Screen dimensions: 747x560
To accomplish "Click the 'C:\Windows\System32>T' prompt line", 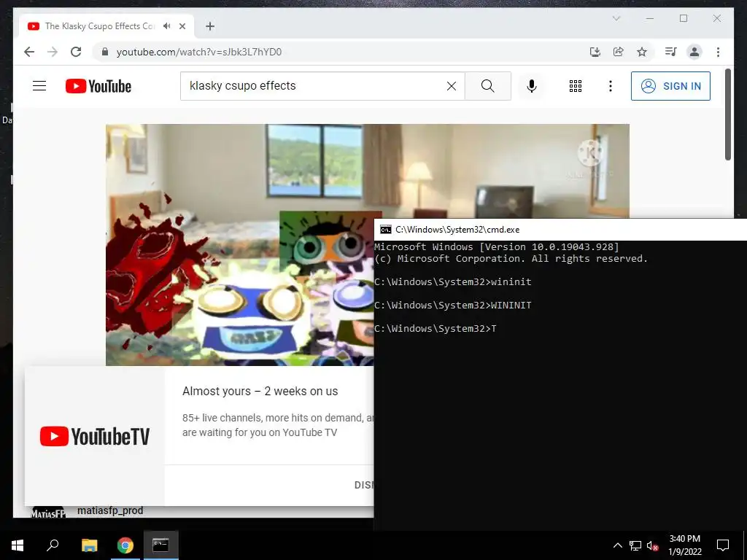I will (435, 329).
